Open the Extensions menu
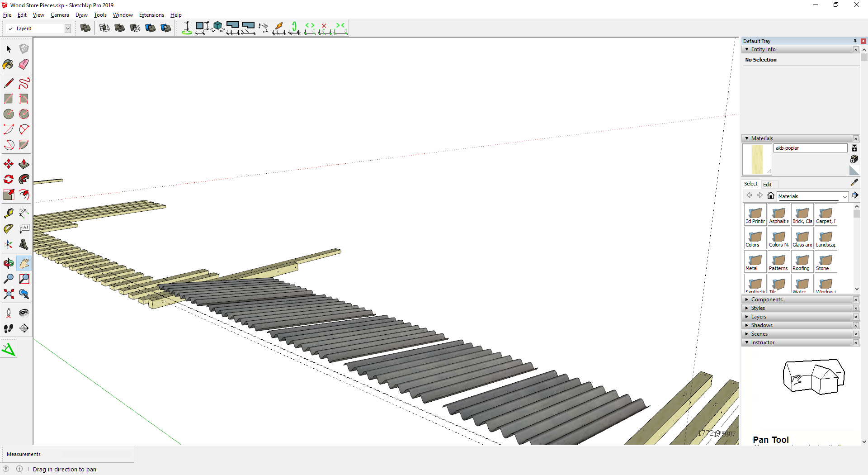 151,15
